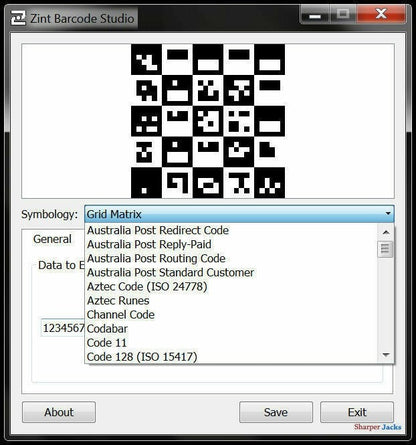The height and width of the screenshot is (445, 416).
Task: Maximize the Zint Barcode Studio window
Action: coord(343,15)
